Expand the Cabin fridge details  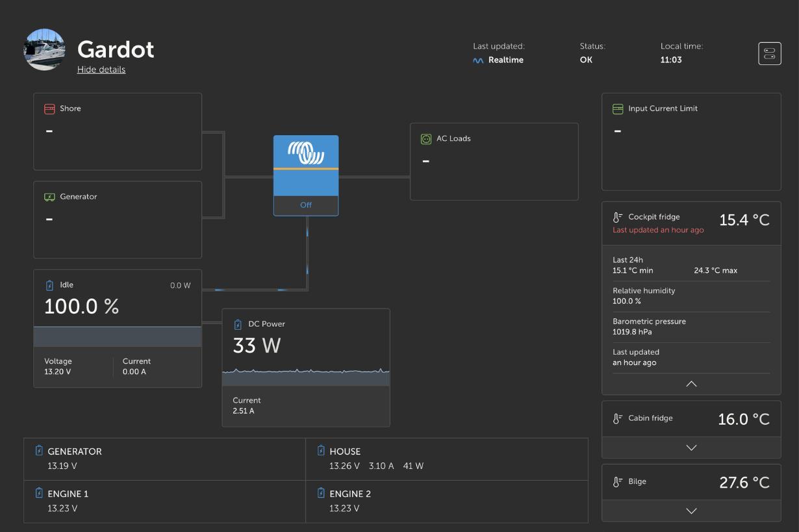691,448
